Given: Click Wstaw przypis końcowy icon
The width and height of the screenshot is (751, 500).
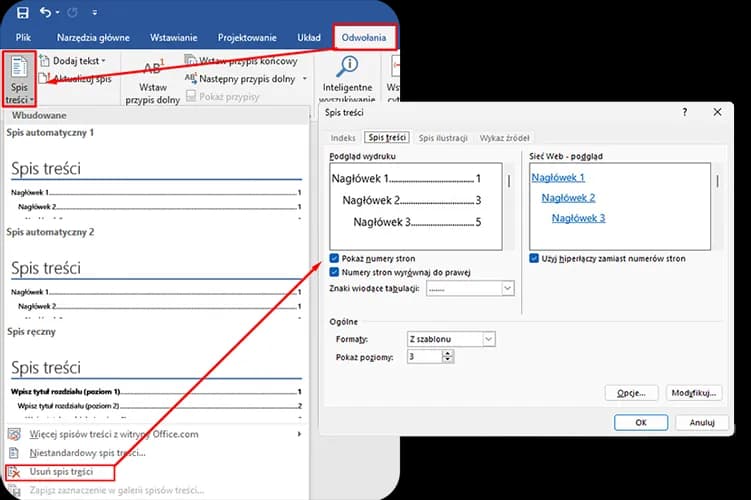Looking at the screenshot, I should pos(190,61).
